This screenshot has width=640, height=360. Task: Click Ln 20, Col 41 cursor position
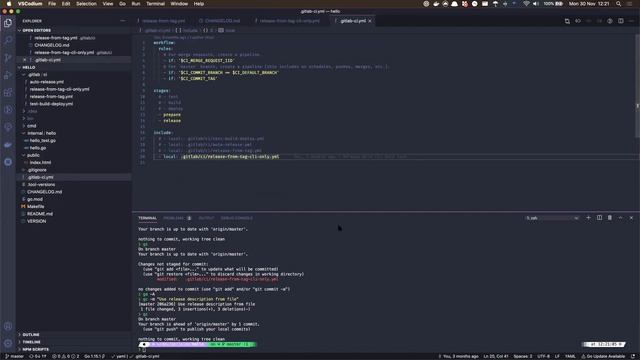coord(495,356)
